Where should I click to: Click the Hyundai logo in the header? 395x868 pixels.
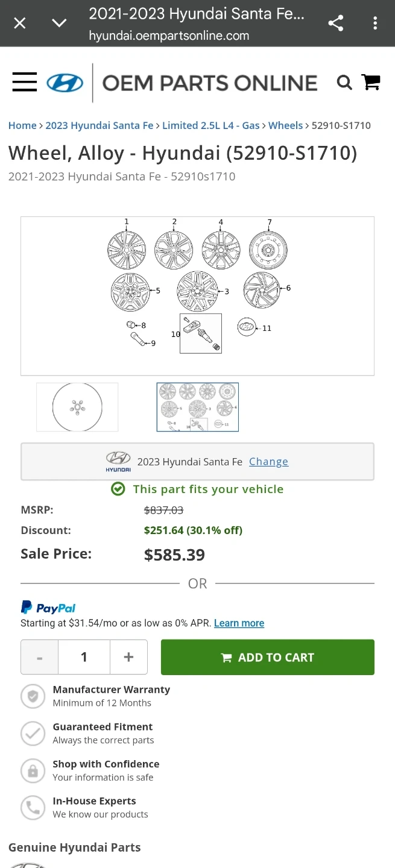tap(65, 83)
